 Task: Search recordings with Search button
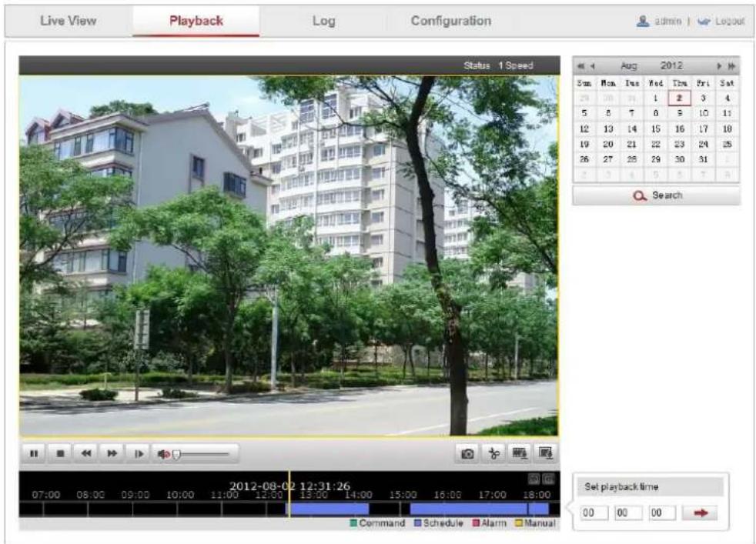pyautogui.click(x=657, y=195)
